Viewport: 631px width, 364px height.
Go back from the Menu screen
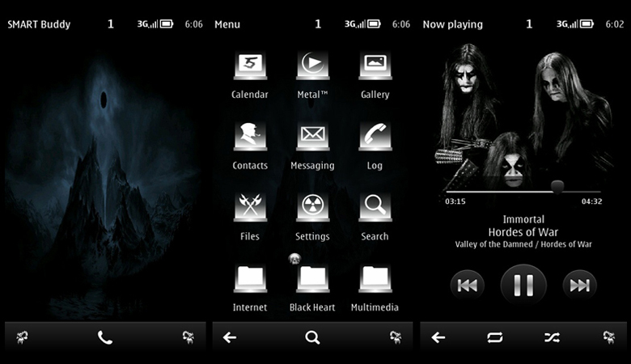click(230, 337)
